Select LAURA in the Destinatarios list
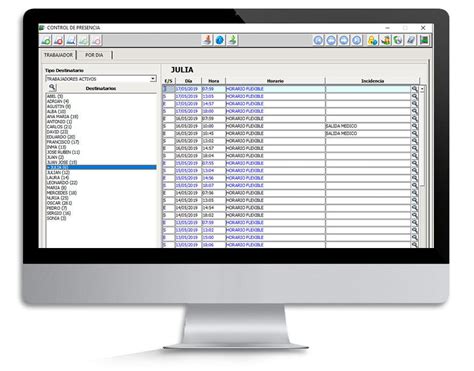 coord(58,178)
